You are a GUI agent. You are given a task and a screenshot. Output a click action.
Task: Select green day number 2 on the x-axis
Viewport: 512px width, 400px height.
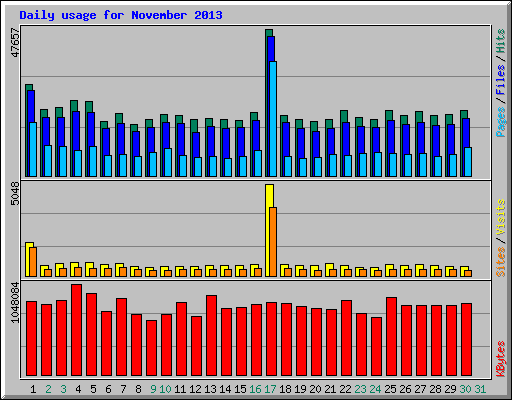pos(48,389)
